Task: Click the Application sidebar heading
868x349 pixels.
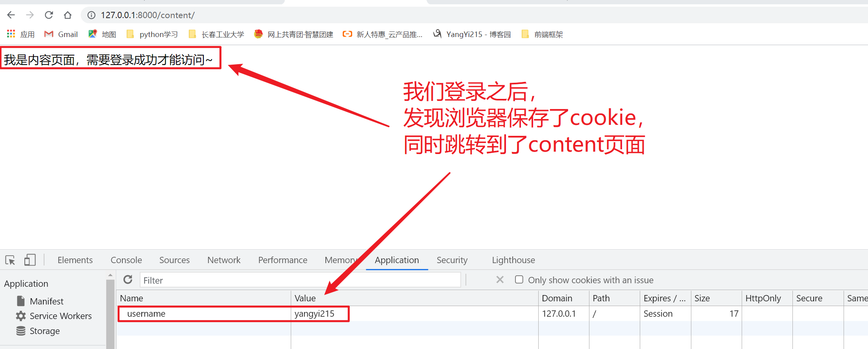Action: [26, 284]
